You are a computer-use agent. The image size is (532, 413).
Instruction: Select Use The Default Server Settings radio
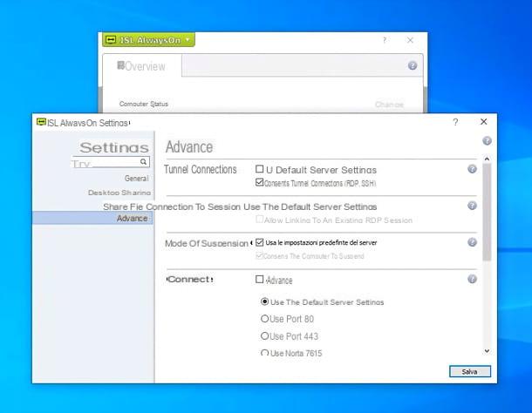(264, 301)
